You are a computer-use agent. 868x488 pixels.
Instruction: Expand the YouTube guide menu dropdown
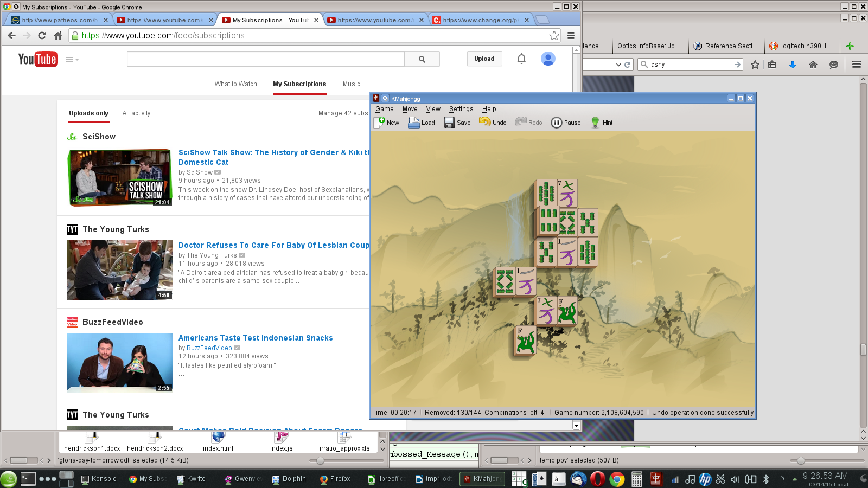click(72, 60)
